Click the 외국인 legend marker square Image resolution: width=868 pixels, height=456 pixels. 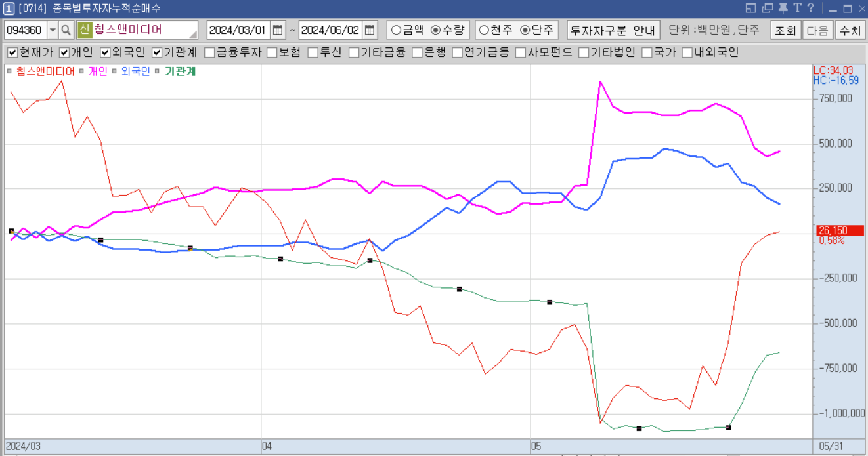point(114,72)
